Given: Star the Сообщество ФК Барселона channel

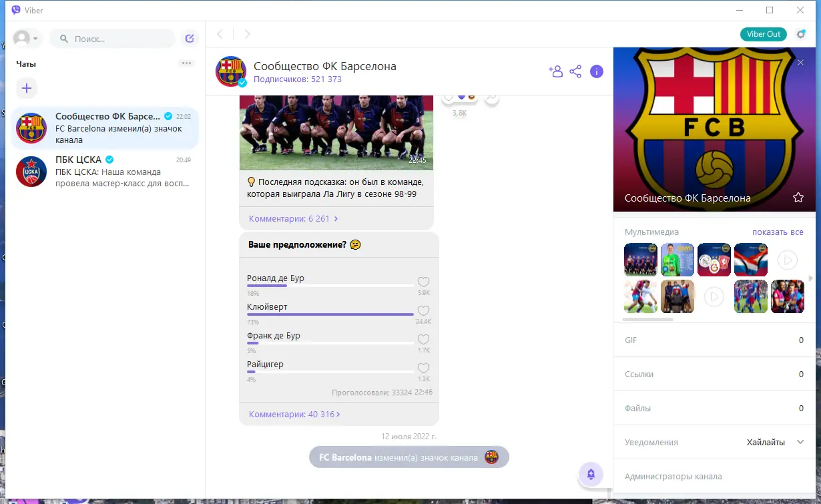Looking at the screenshot, I should click(x=798, y=198).
